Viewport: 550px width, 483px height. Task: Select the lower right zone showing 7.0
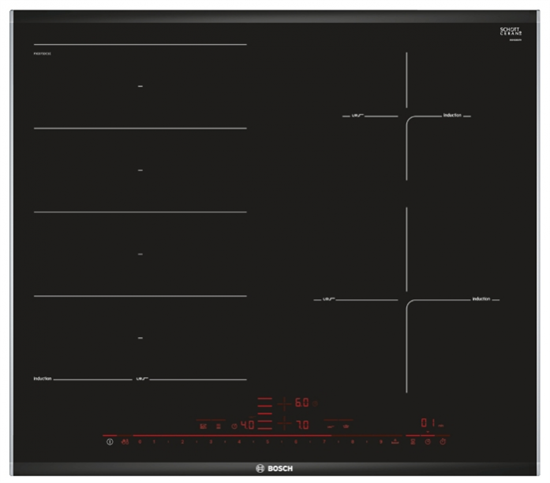[x=302, y=425]
